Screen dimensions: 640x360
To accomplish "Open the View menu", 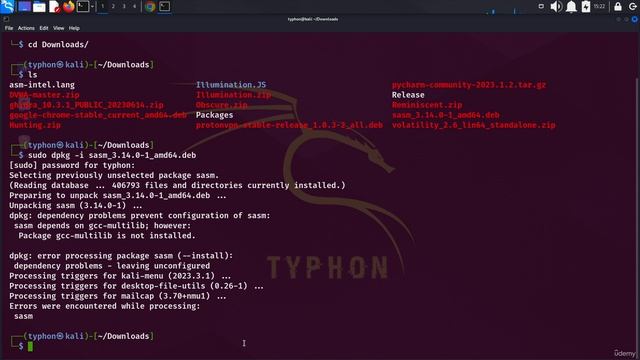I will pos(58,28).
